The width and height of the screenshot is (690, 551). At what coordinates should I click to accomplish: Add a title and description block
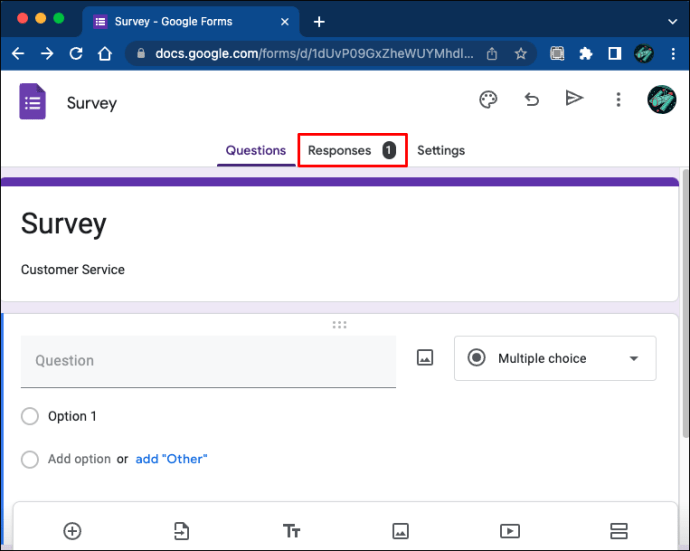[291, 531]
